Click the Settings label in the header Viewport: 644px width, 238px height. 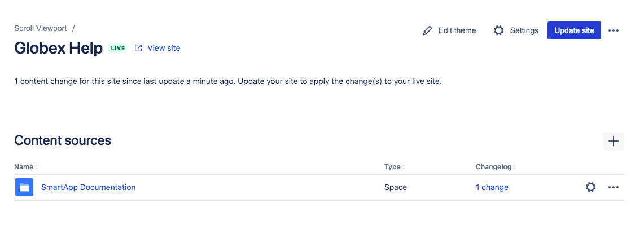524,30
